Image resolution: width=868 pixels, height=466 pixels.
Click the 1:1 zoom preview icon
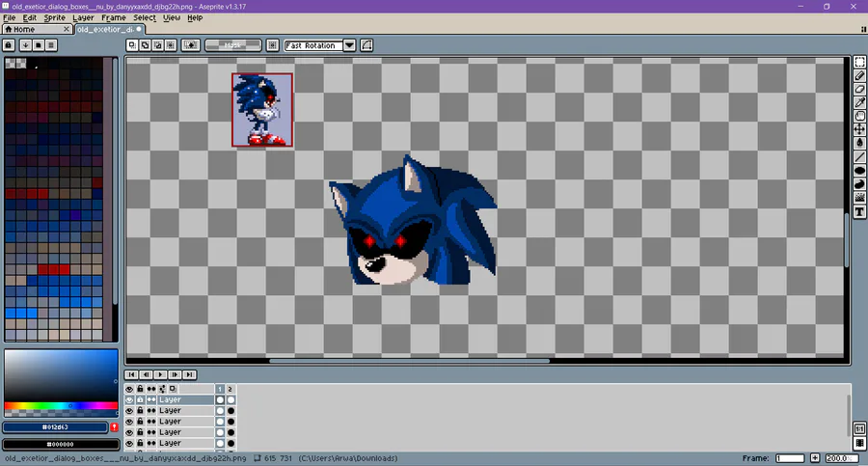pos(859,429)
